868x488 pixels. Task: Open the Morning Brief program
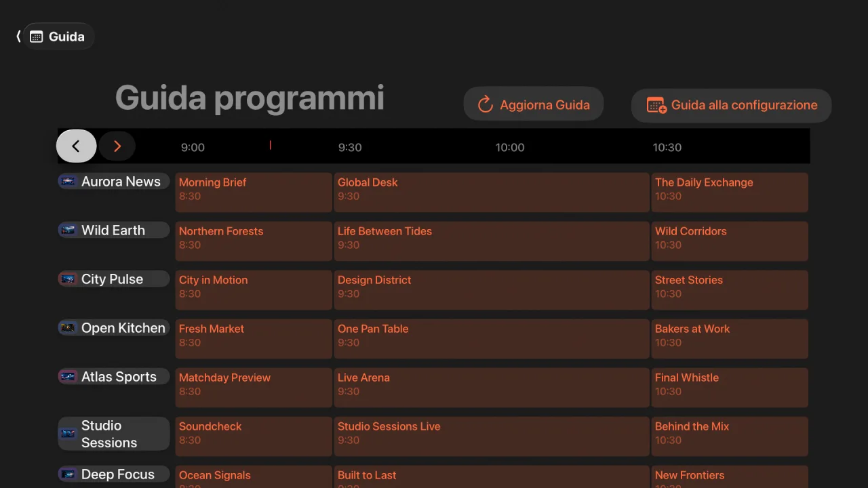(x=254, y=192)
